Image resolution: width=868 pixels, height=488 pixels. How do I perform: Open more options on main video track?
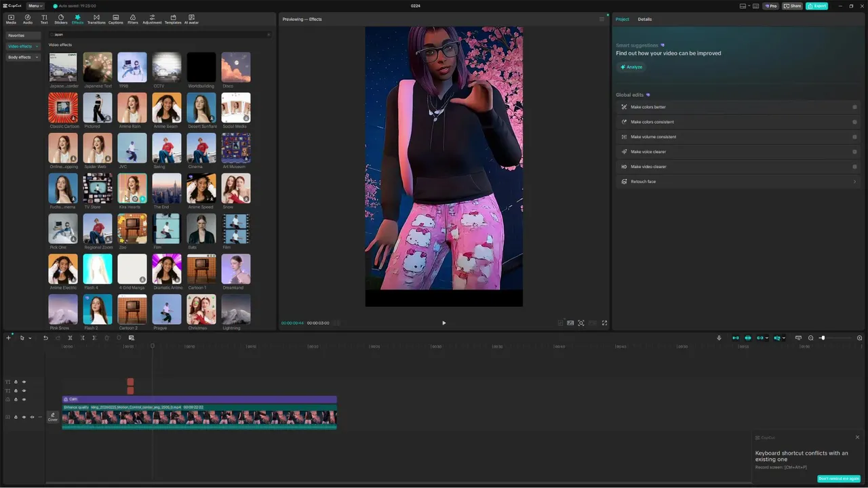coord(40,417)
